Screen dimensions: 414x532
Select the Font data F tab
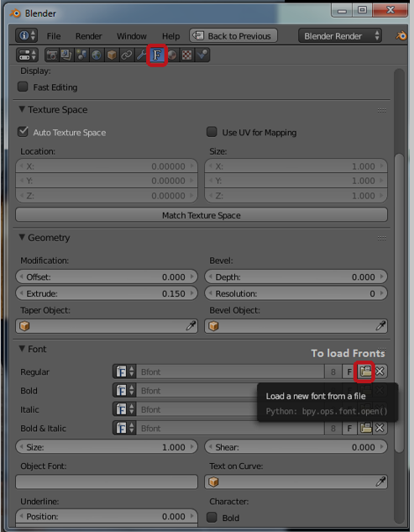157,55
